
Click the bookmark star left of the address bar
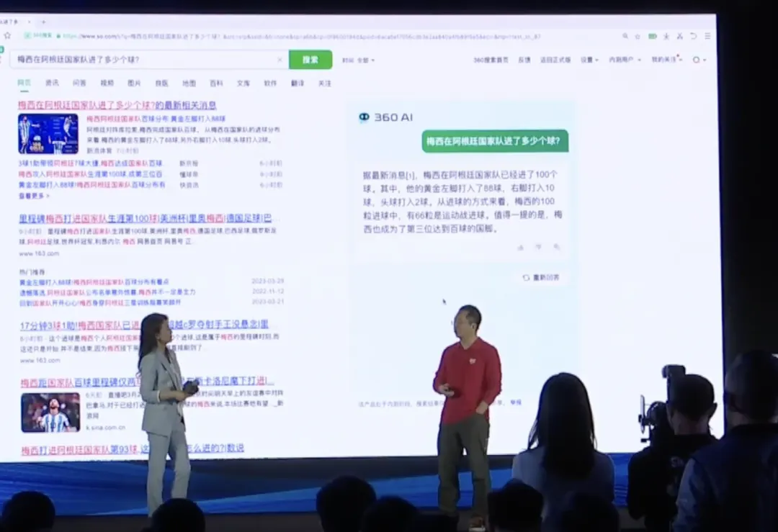click(7, 36)
